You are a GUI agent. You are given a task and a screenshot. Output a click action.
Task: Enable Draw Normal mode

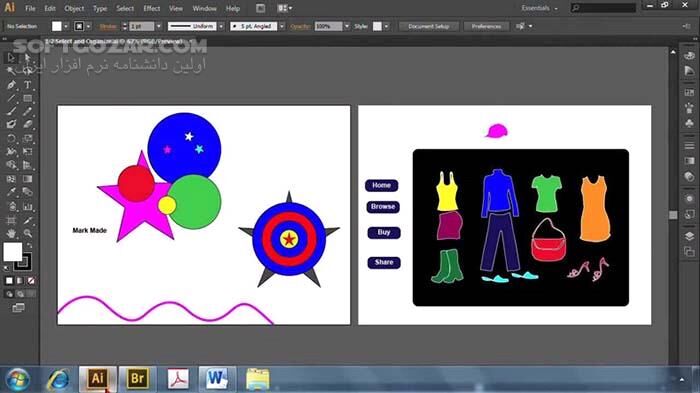[9, 294]
